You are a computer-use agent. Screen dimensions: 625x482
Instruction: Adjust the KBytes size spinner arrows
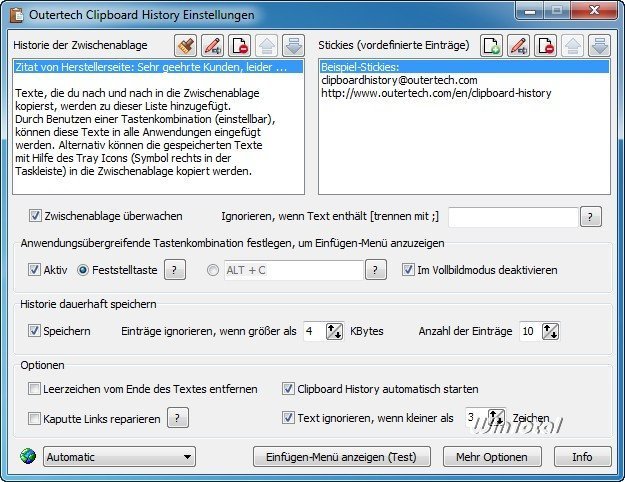(x=334, y=331)
